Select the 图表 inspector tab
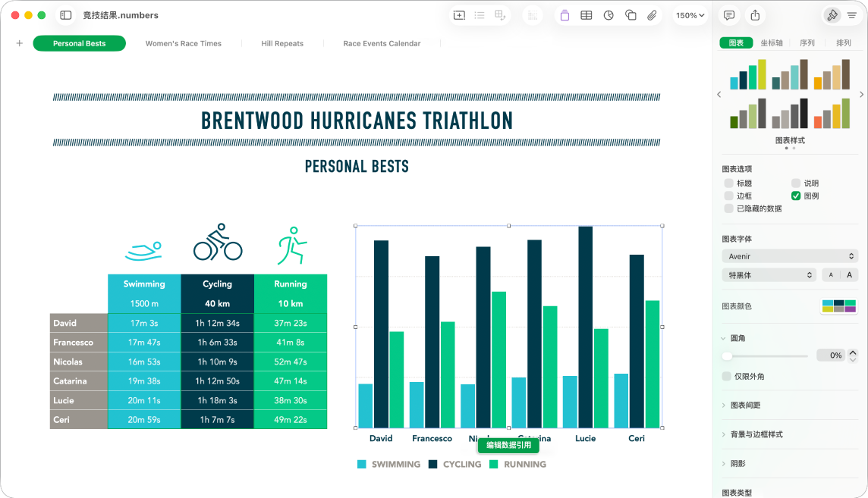The height and width of the screenshot is (498, 868). tap(736, 42)
